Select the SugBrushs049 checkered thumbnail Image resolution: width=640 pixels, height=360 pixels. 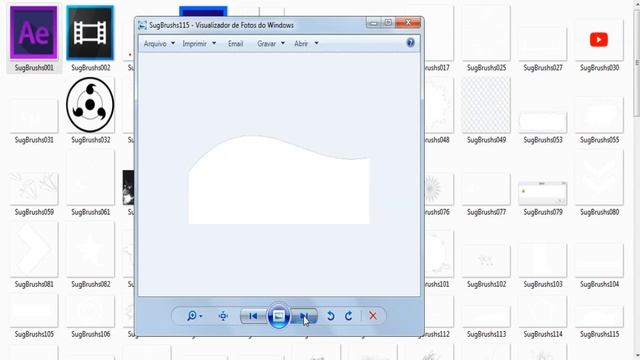coord(486,105)
